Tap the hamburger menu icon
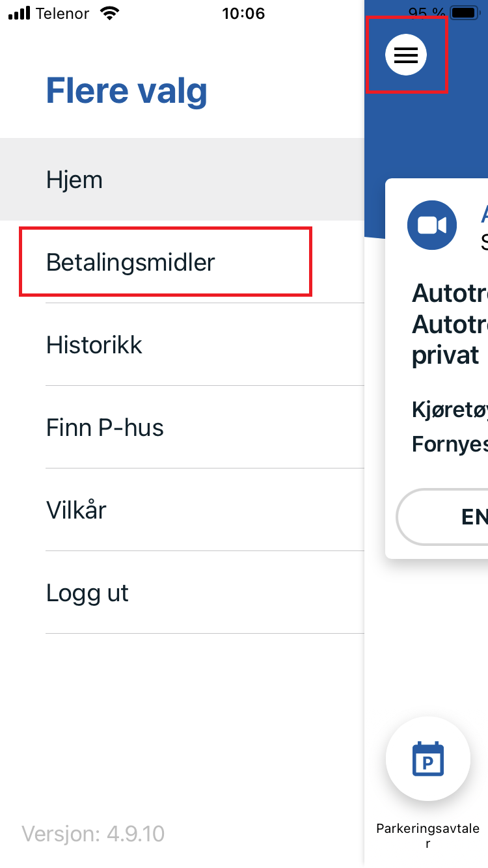 click(406, 55)
